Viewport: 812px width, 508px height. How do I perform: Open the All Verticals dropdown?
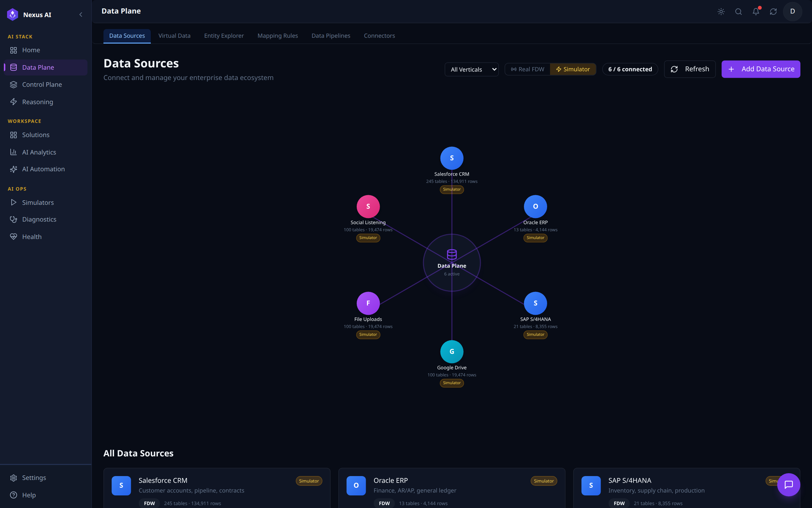[x=471, y=69]
